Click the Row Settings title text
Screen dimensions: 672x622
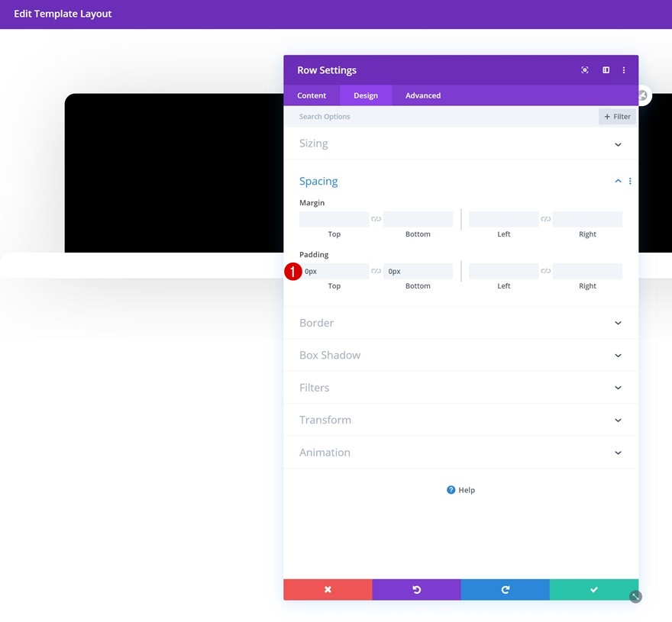327,70
